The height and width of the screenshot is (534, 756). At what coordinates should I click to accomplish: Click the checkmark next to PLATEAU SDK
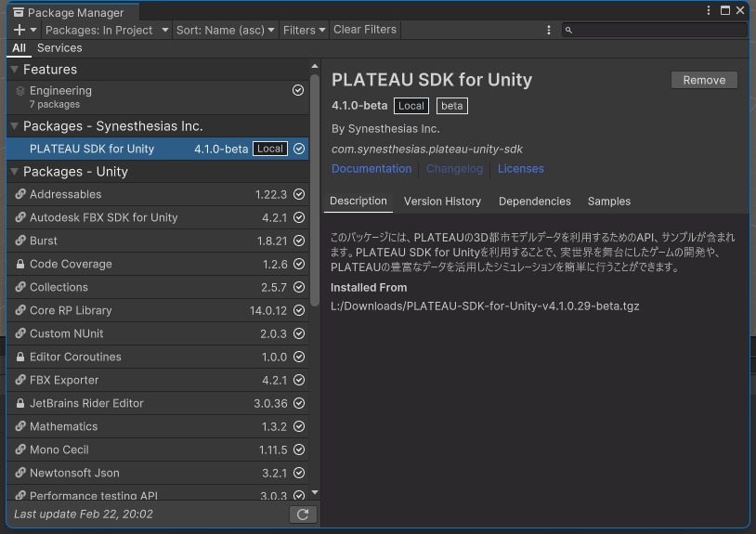point(298,149)
